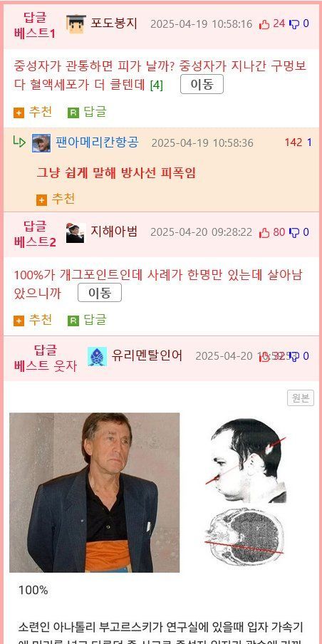
Task: Click 이동 button on 지해아범's comment
Action: pos(100,292)
